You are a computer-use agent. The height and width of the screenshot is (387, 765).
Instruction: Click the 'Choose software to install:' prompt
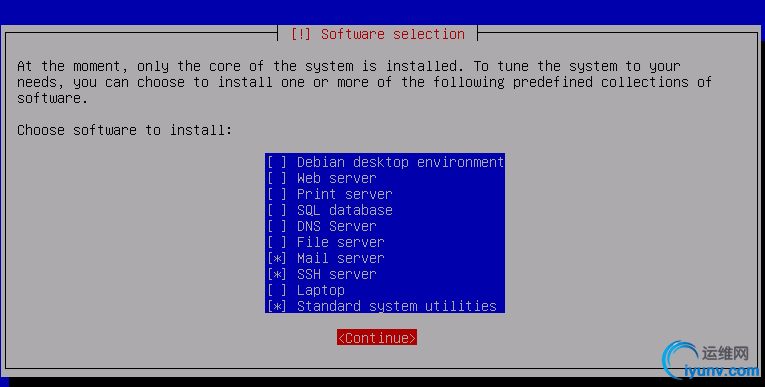tap(124, 130)
